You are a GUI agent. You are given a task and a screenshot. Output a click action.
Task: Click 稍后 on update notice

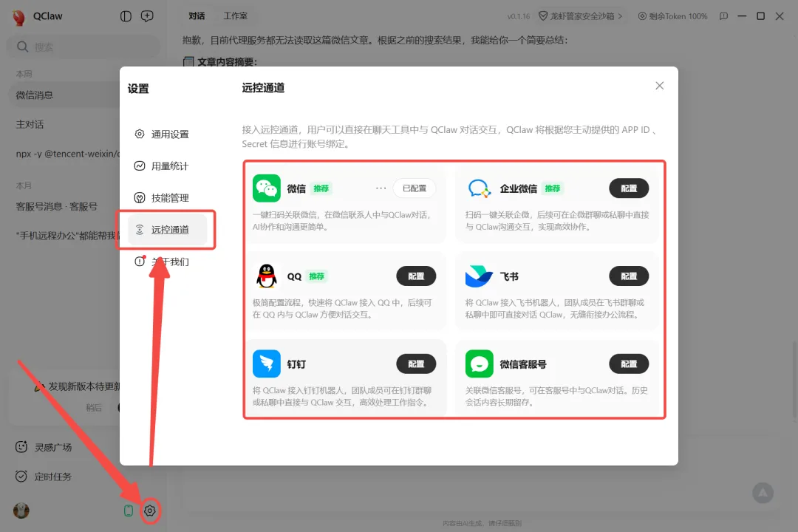[x=94, y=407]
